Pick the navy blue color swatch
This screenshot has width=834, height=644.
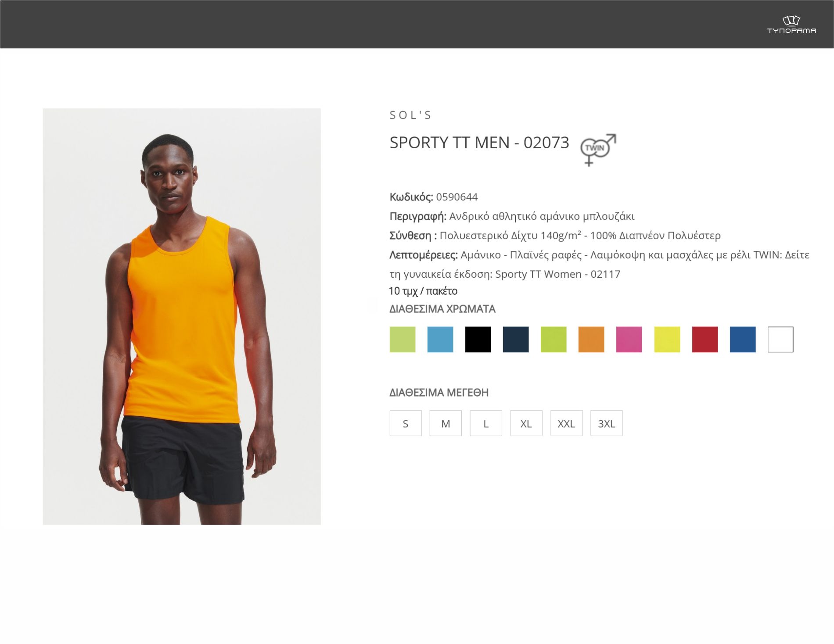click(516, 339)
